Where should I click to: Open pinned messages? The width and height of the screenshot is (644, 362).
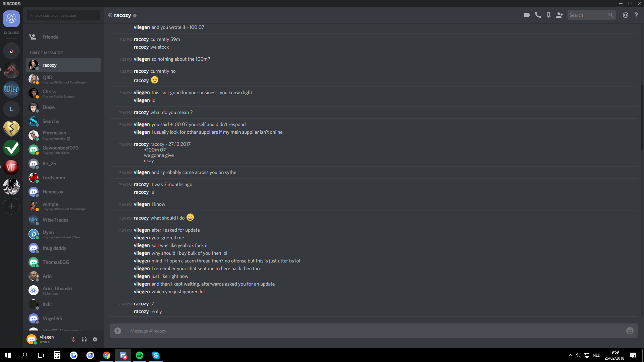click(548, 15)
